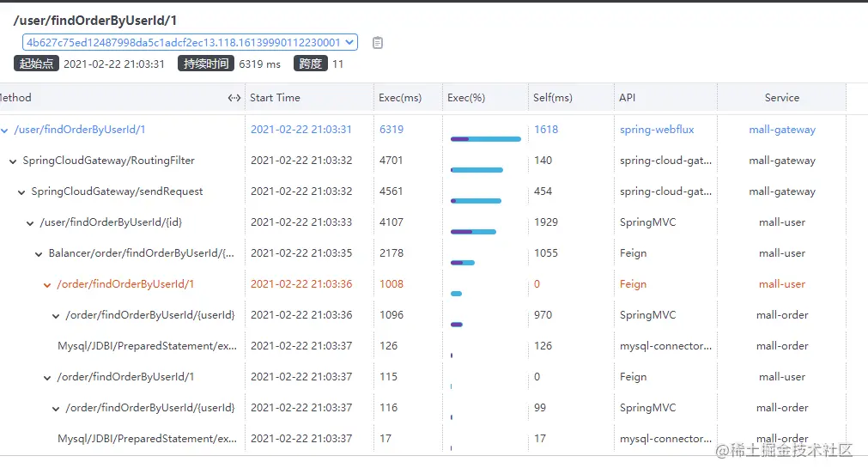Open SpringCloudGateway/RoutingFilter span details
The image size is (868, 474).
tap(108, 161)
